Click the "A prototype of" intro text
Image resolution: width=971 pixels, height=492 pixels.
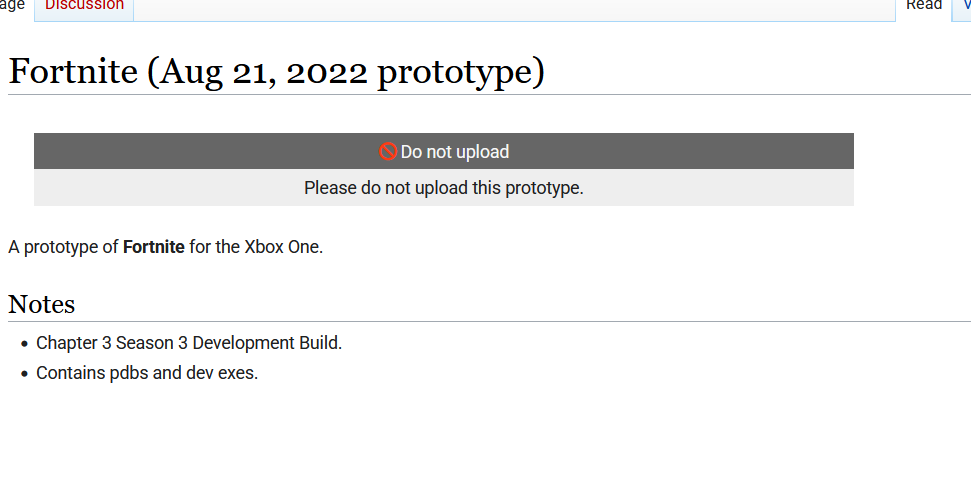pyautogui.click(x=63, y=247)
